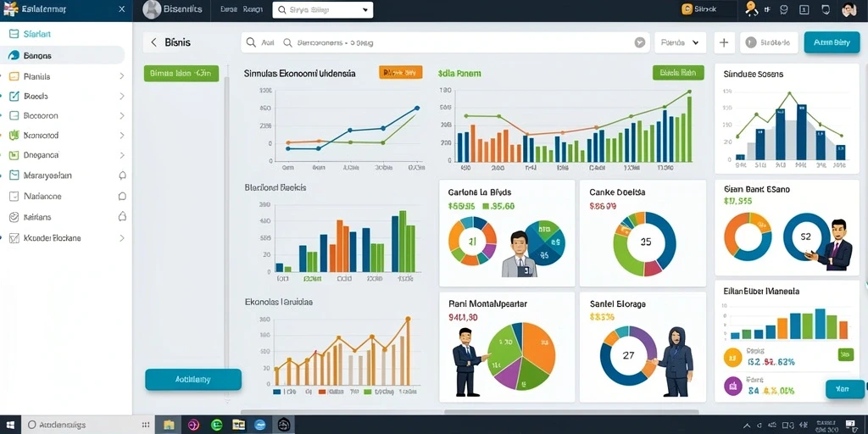868x434 pixels.
Task: Click the magnifier icon in the main search bar
Action: click(x=251, y=42)
